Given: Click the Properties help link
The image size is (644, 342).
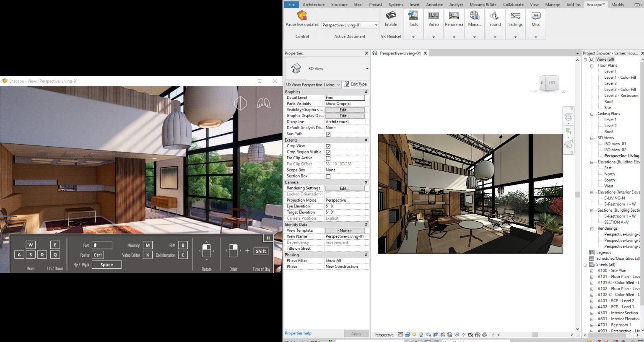Looking at the screenshot, I should pyautogui.click(x=298, y=334).
